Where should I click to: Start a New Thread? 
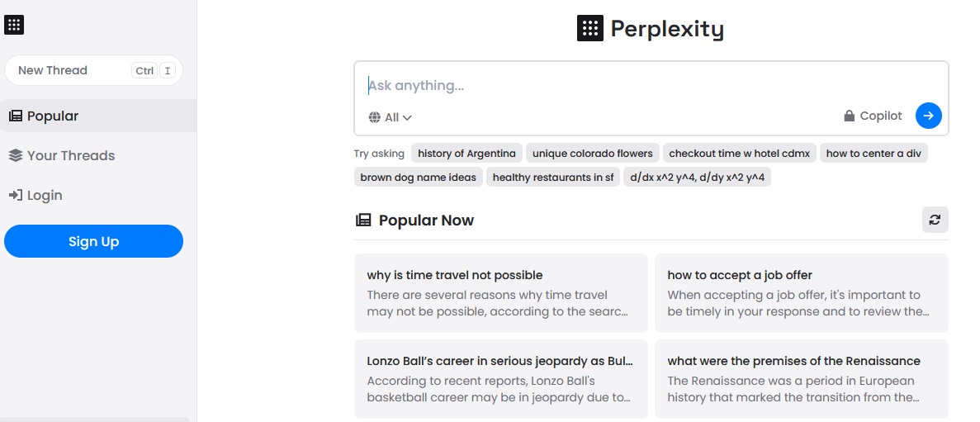coord(94,70)
